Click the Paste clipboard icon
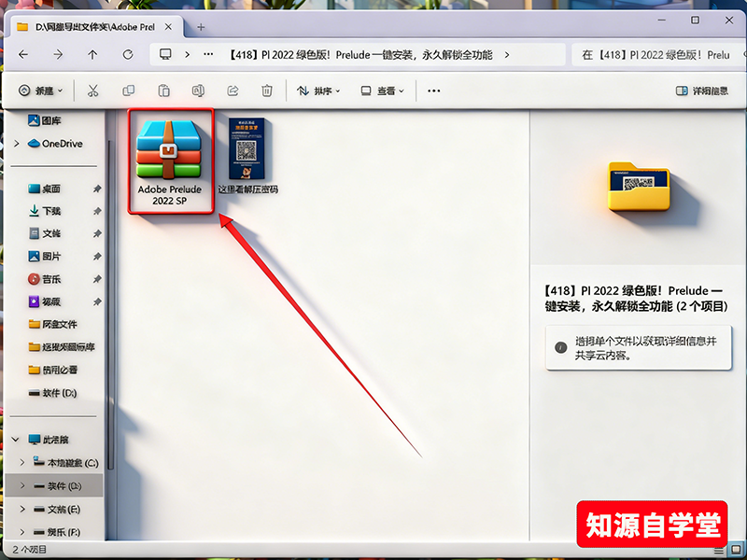 coord(163,91)
